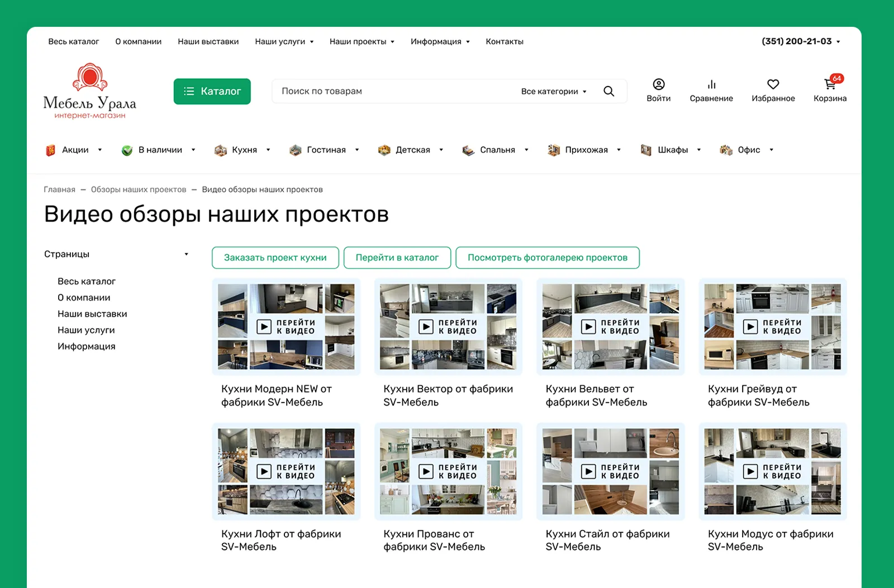
Task: Select О компании in sidebar
Action: click(84, 298)
